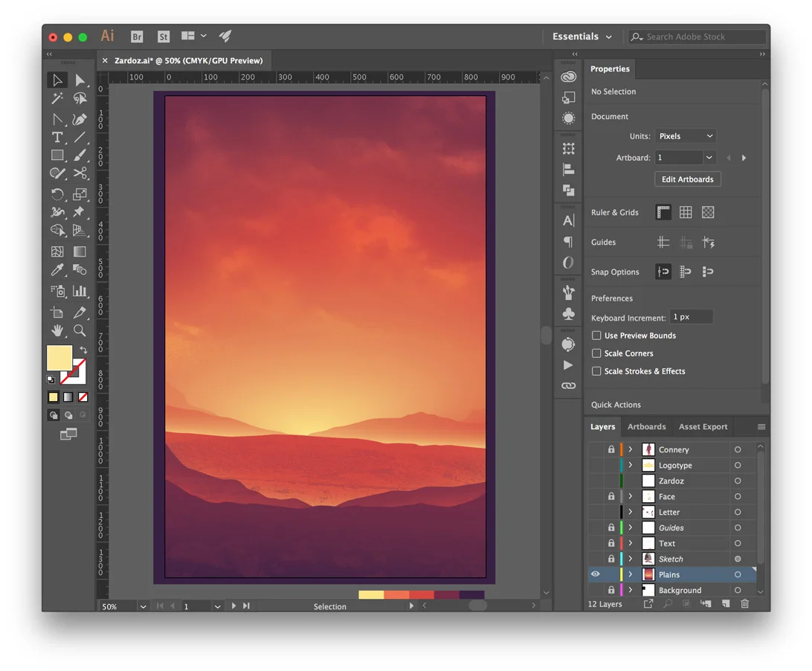Select the Column Graph tool
The width and height of the screenshot is (812, 671).
(x=80, y=291)
